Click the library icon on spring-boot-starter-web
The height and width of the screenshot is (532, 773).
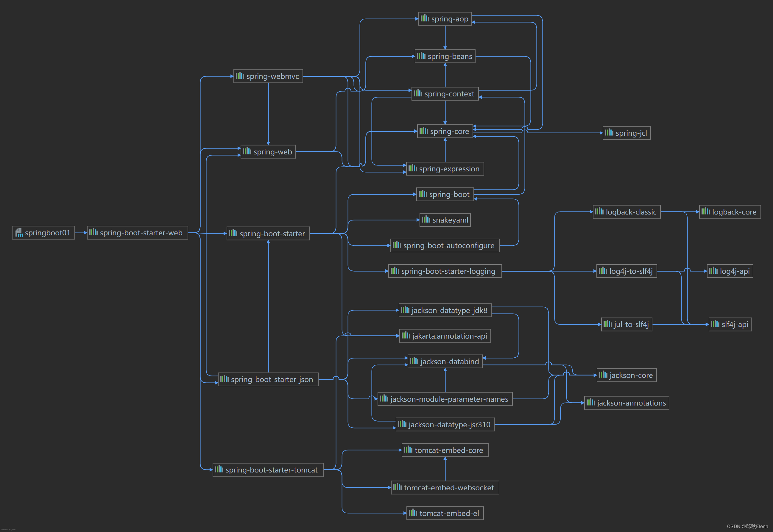[93, 232]
